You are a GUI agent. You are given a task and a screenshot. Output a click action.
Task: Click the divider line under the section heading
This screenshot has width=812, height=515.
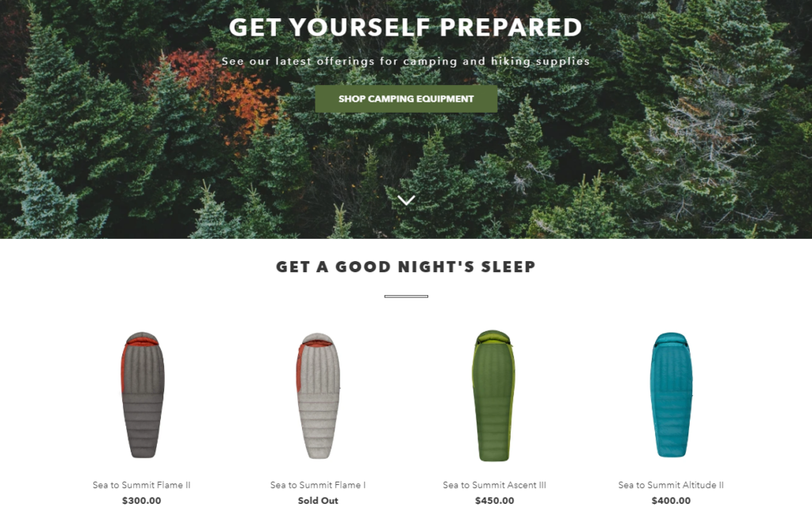pyautogui.click(x=406, y=296)
